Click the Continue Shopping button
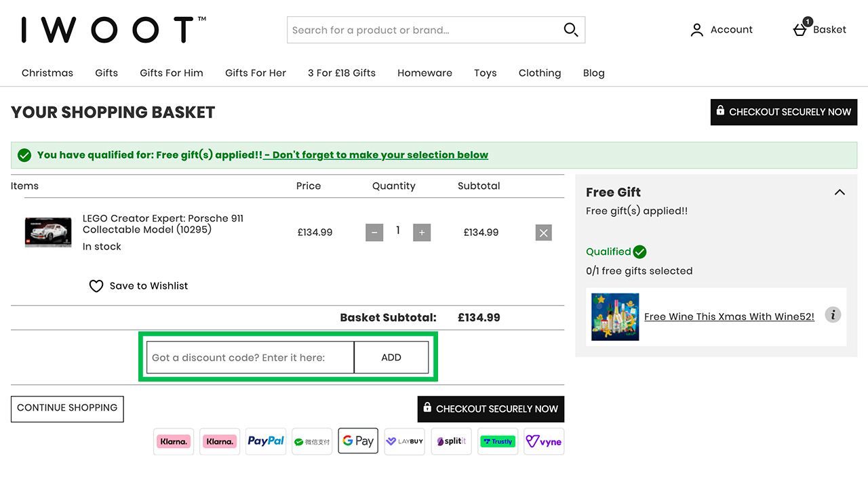The height and width of the screenshot is (488, 868). coord(67,409)
